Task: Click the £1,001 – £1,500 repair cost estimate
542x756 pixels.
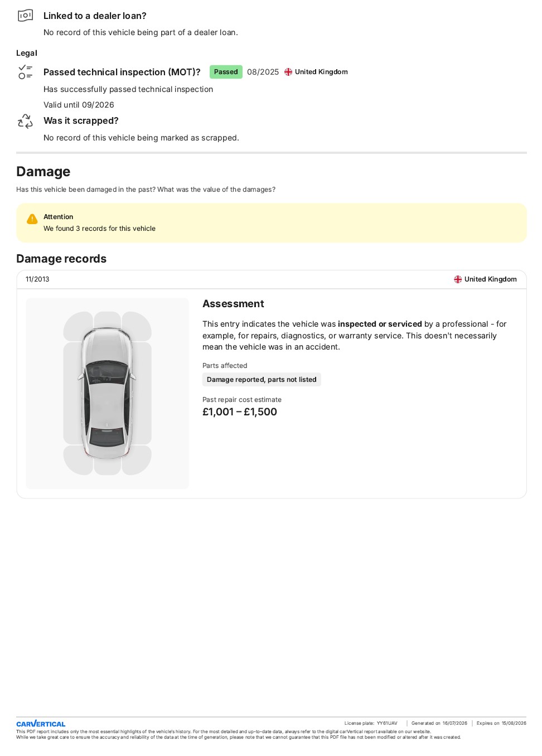Action: [x=240, y=412]
